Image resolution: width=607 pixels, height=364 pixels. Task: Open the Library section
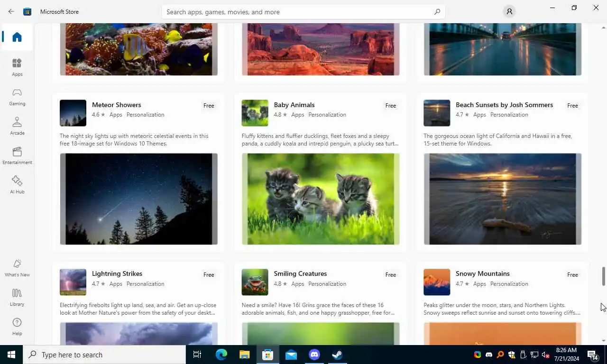(17, 297)
